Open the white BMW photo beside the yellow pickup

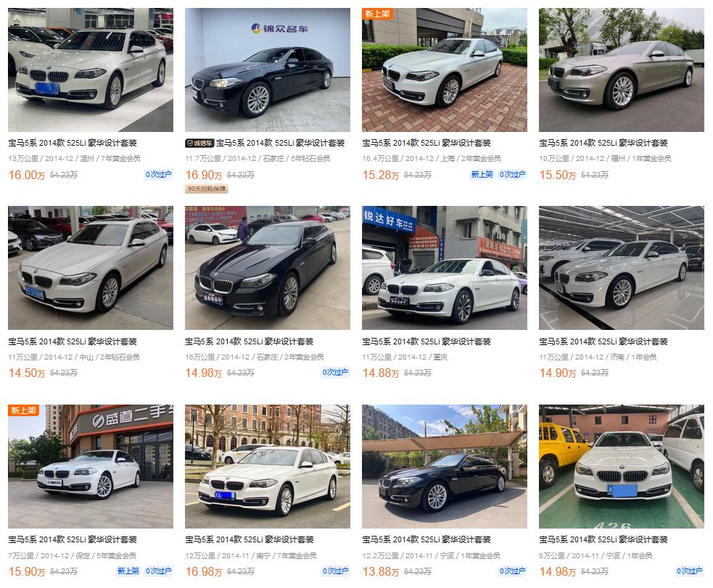tap(621, 466)
